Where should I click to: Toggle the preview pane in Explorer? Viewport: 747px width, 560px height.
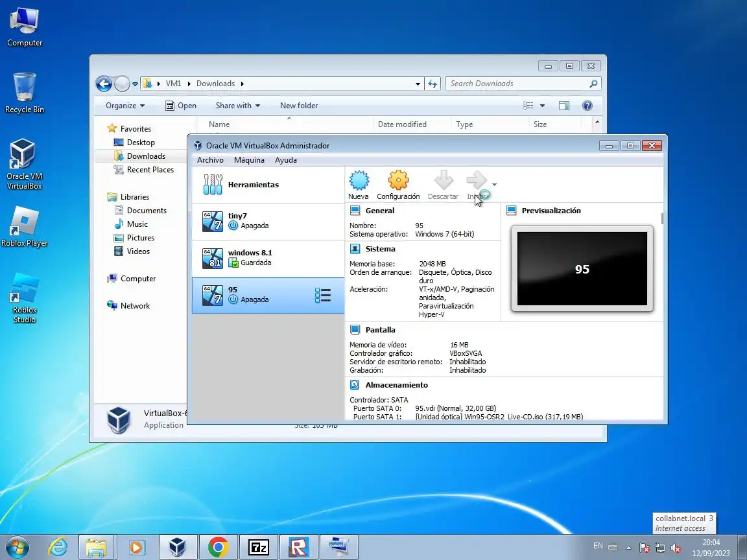(x=564, y=106)
